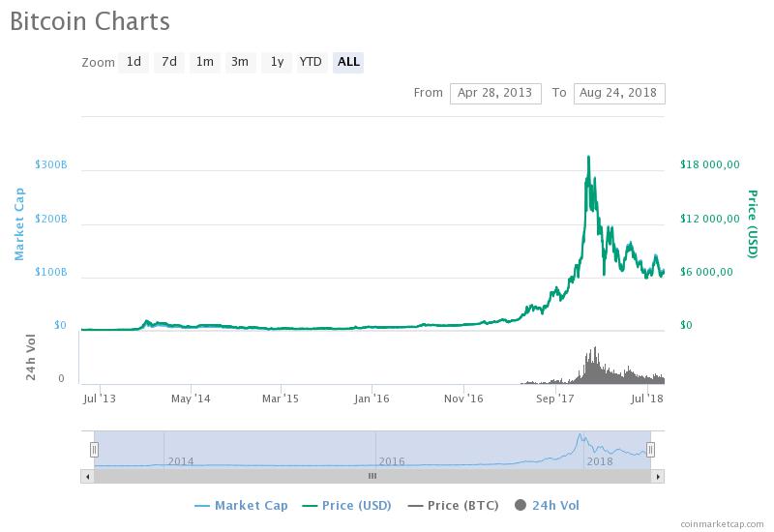Toggle Price (USD) series in legend
The height and width of the screenshot is (532, 774).
coord(347,505)
